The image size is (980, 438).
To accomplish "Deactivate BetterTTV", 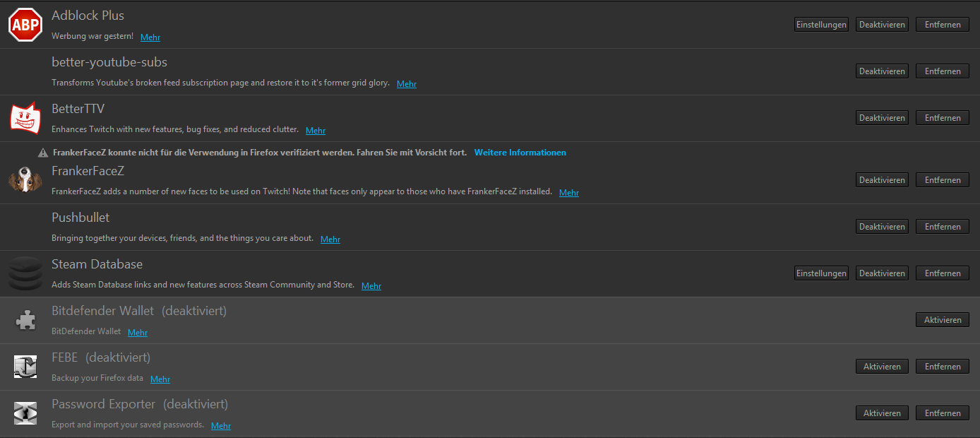I will click(882, 118).
